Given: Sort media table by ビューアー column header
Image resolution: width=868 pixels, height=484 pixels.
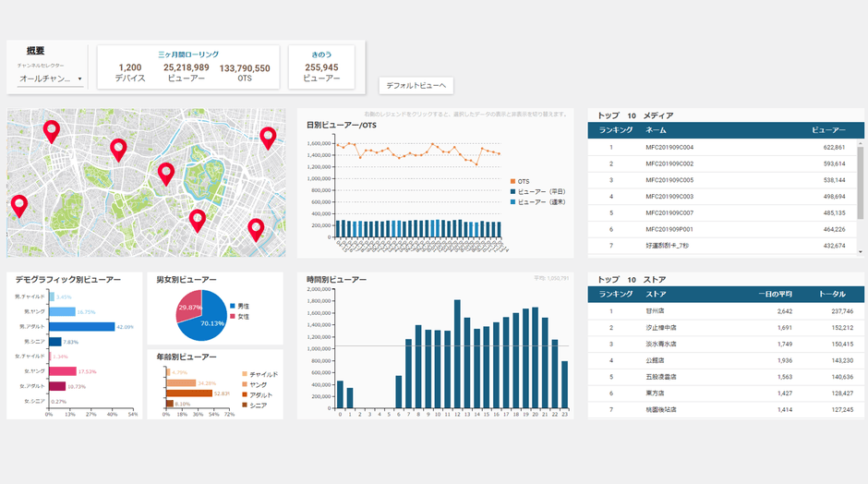Looking at the screenshot, I should [x=828, y=130].
